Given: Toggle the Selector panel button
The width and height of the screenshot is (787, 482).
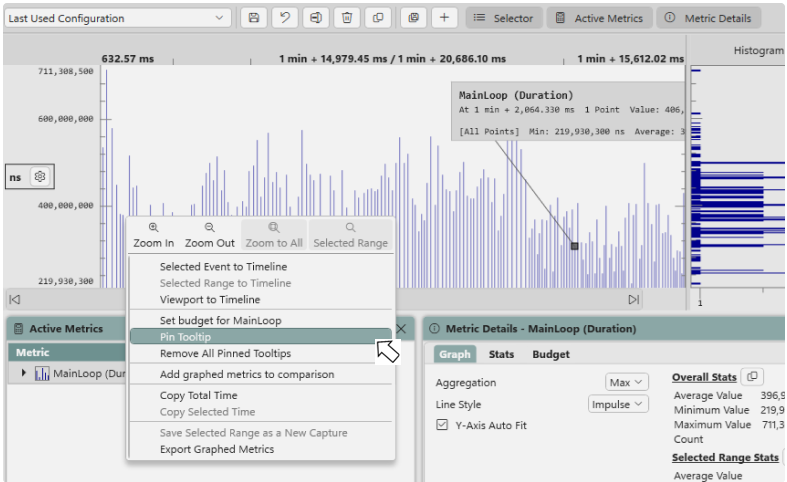Looking at the screenshot, I should (x=504, y=18).
